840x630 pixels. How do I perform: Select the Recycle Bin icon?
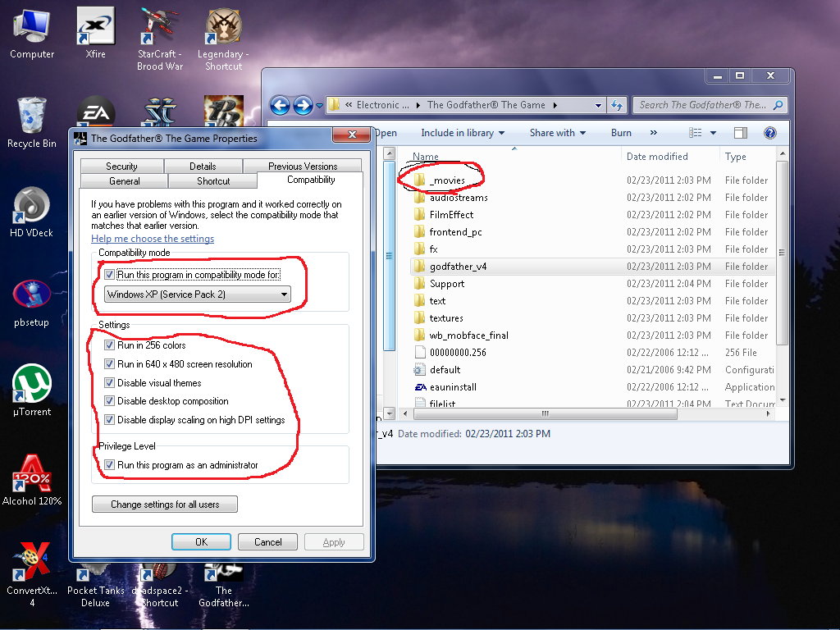(32, 122)
